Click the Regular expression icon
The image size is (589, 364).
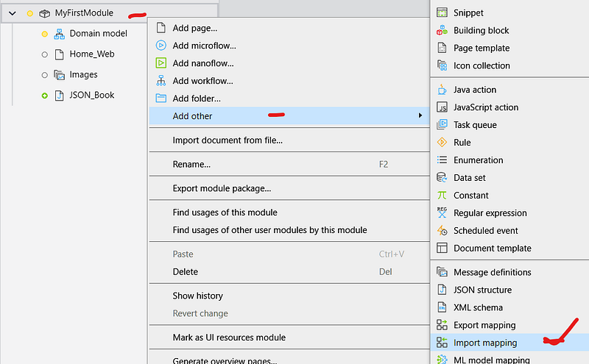click(442, 213)
